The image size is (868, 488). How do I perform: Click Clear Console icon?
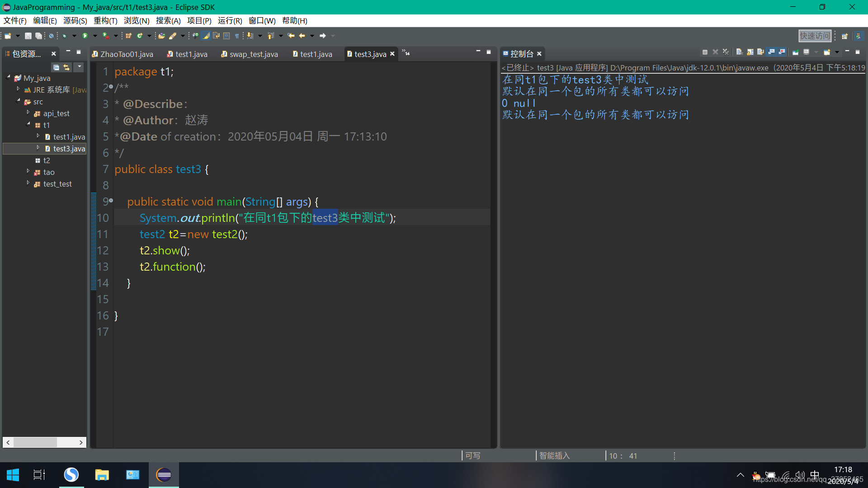pyautogui.click(x=740, y=52)
